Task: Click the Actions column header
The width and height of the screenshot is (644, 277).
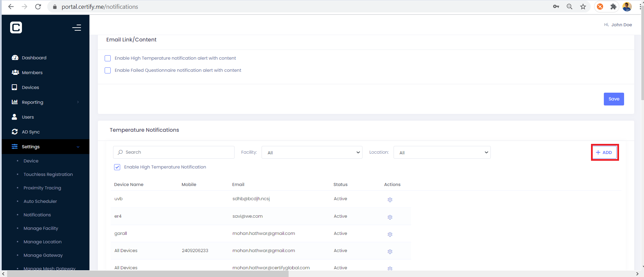Action: pos(392,184)
